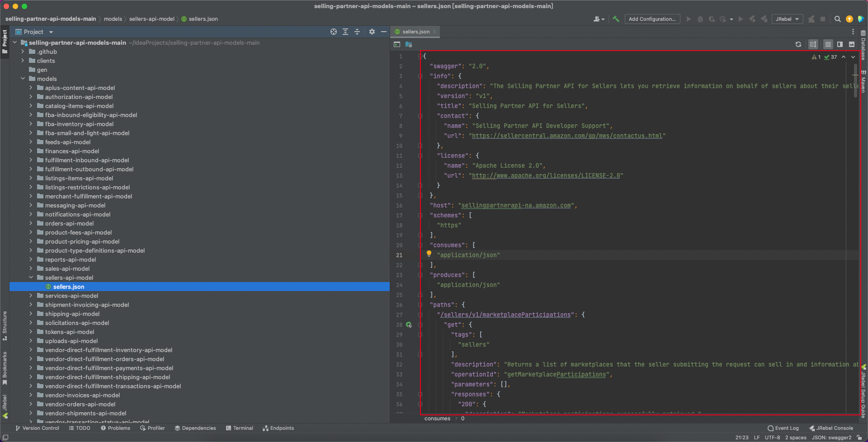Viewport: 868px width, 442px height.
Task: Open the TODO tool tab
Action: tap(80, 428)
